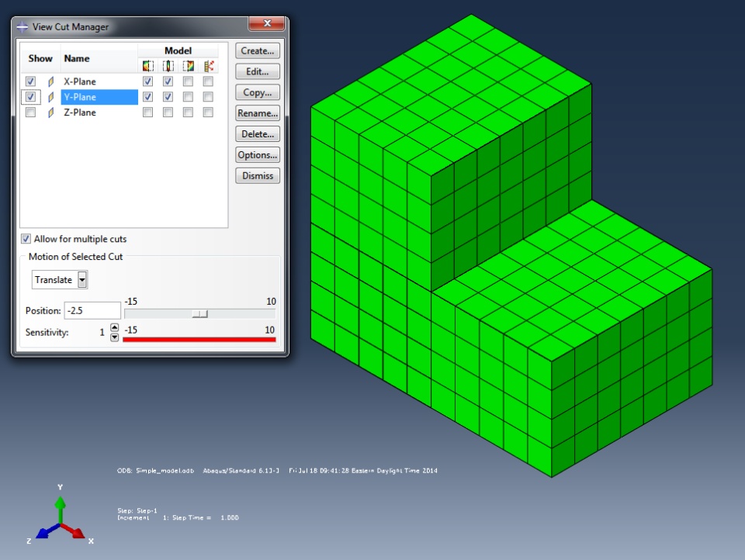Click the Rename... button
Image resolution: width=745 pixels, height=560 pixels.
coord(258,113)
